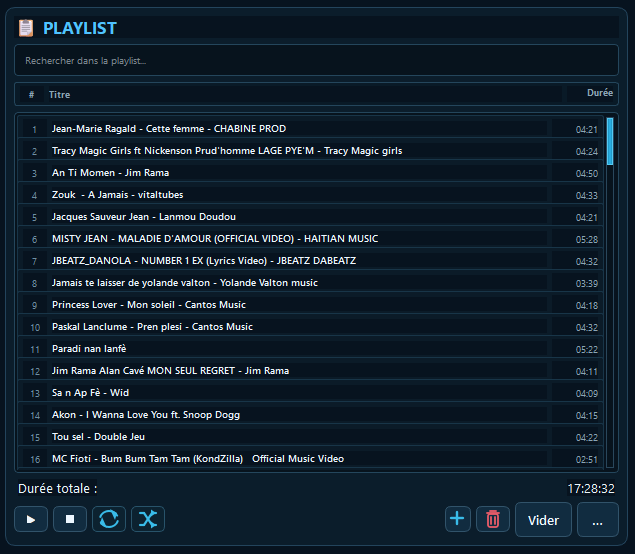Click duration 02:51 of MC Fioti track

click(x=586, y=460)
